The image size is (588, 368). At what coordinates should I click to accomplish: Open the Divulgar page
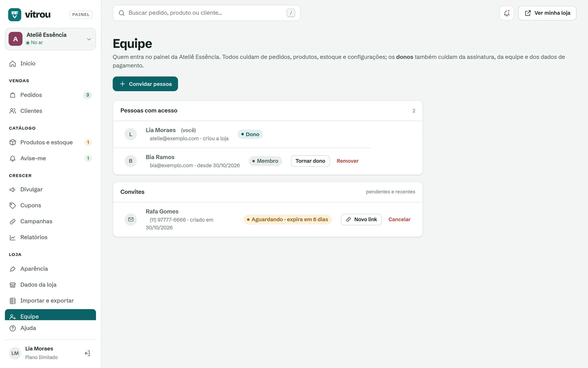[x=50, y=189]
